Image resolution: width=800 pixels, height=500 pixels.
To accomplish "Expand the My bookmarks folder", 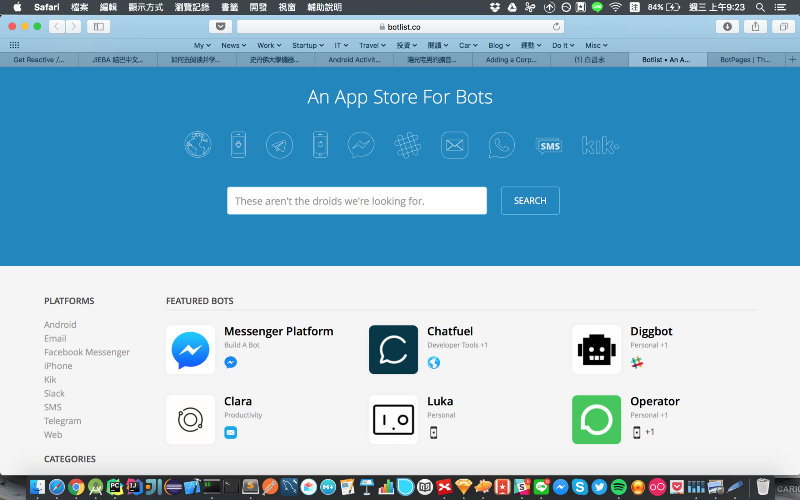I will (x=202, y=45).
